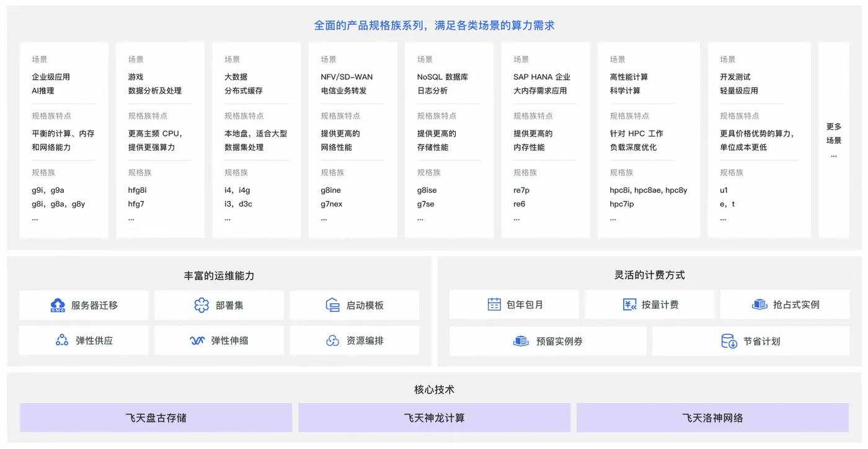The width and height of the screenshot is (868, 449).
Task: Select the 启动模板 card
Action: (355, 305)
